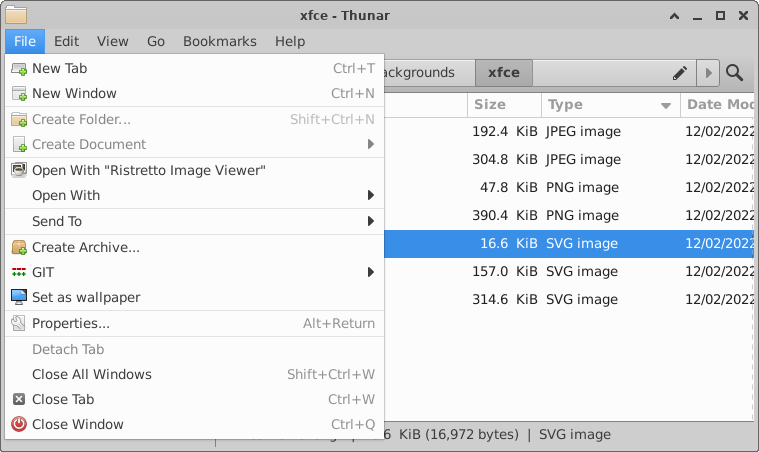Click the status bar "16,972 bytes" text
The height and width of the screenshot is (452, 759).
point(472,435)
